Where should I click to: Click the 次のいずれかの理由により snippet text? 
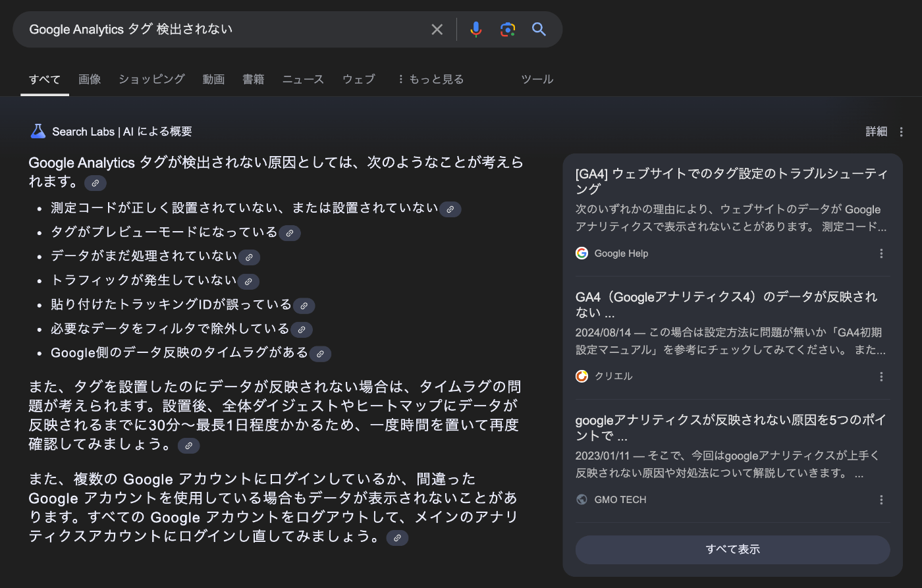coord(731,218)
